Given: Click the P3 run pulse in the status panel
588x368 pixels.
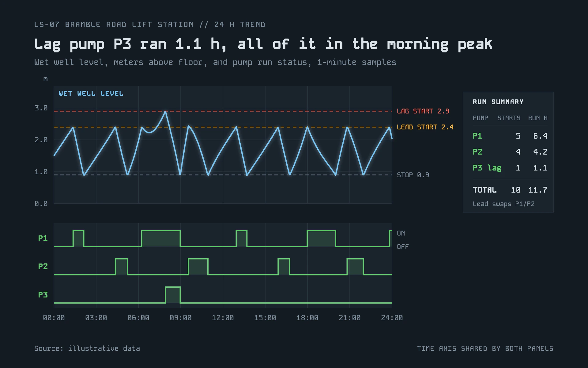Looking at the screenshot, I should 173,295.
